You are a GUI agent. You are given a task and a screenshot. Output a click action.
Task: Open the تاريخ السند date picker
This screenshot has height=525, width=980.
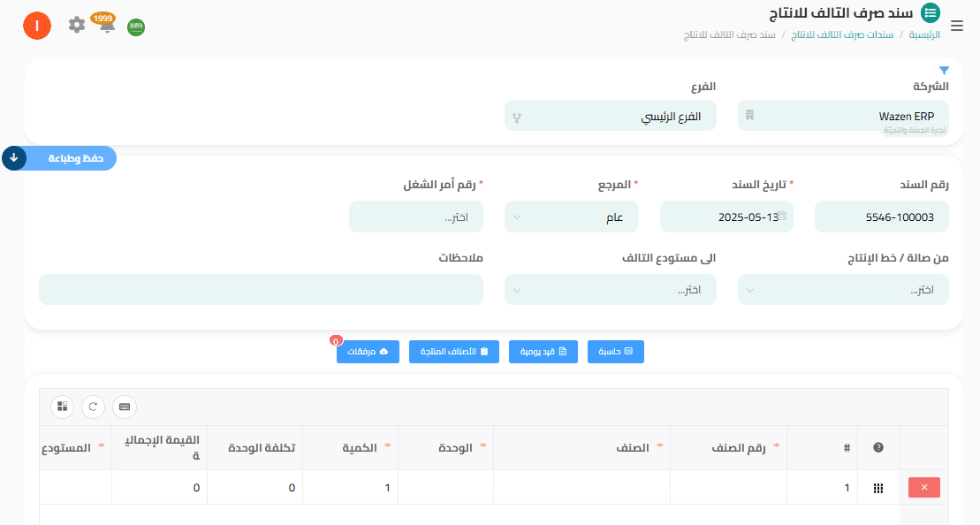[x=726, y=217]
